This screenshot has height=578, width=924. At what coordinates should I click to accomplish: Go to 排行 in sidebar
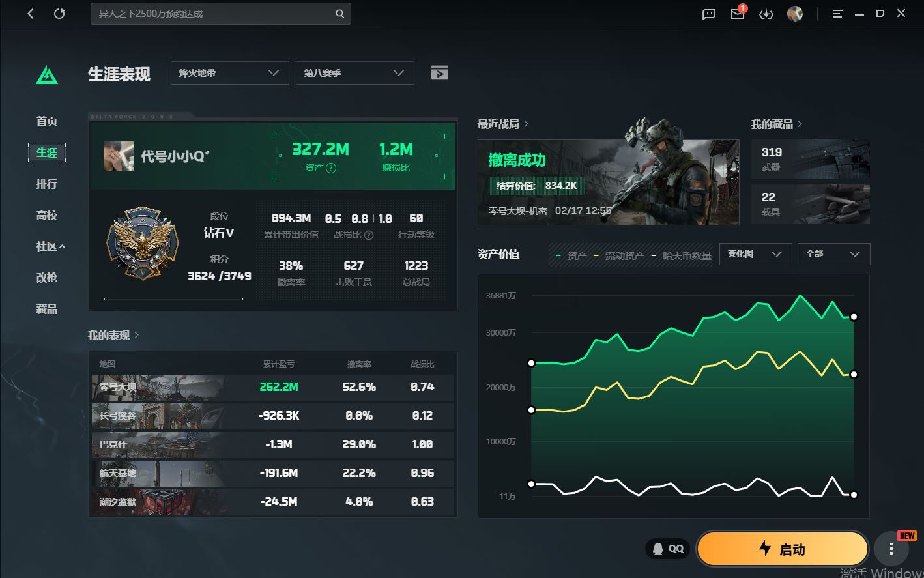tap(47, 184)
